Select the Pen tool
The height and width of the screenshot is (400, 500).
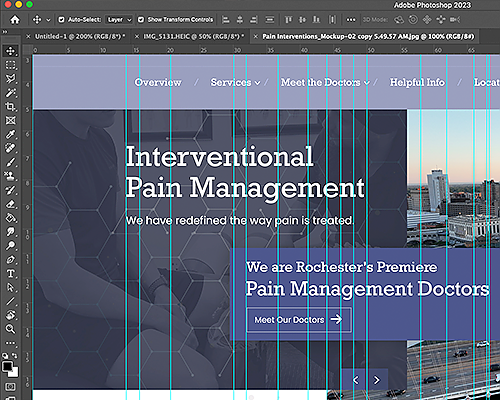[11, 259]
